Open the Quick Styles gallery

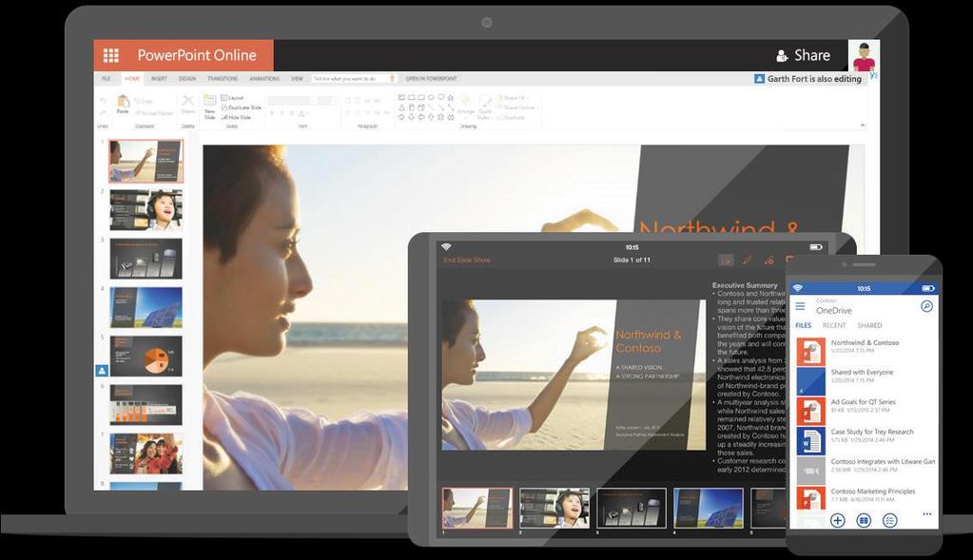(x=485, y=106)
